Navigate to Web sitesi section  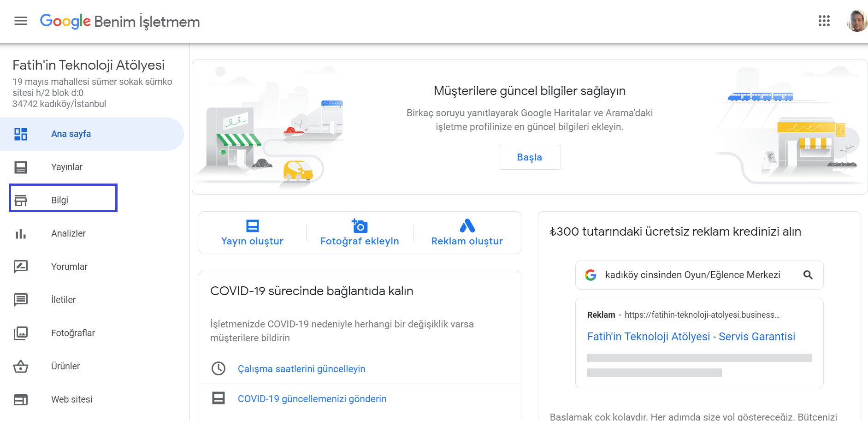point(71,399)
